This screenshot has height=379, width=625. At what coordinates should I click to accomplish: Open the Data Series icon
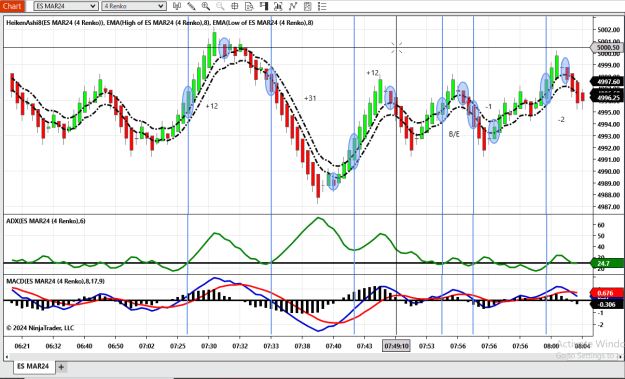pos(278,6)
